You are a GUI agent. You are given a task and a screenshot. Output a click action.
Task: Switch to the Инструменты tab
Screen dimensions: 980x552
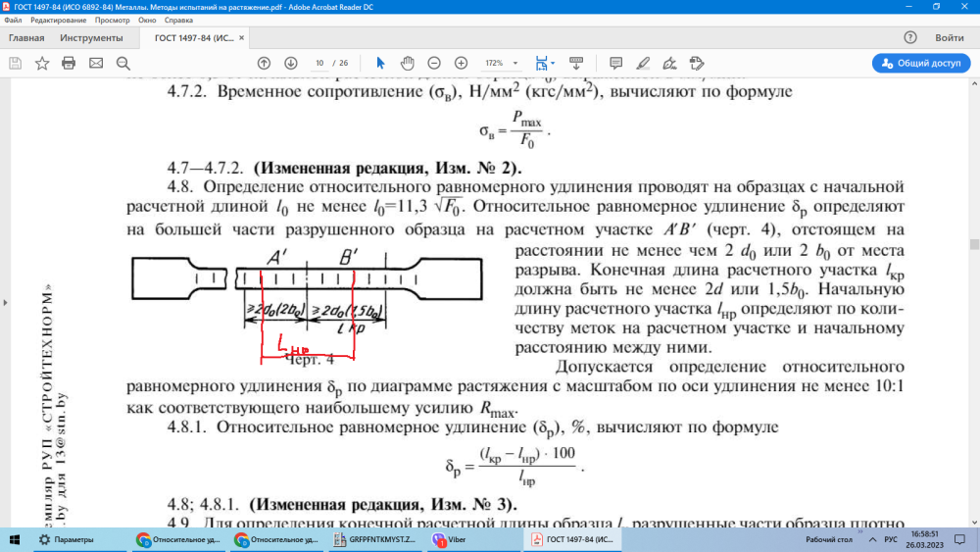[91, 38]
